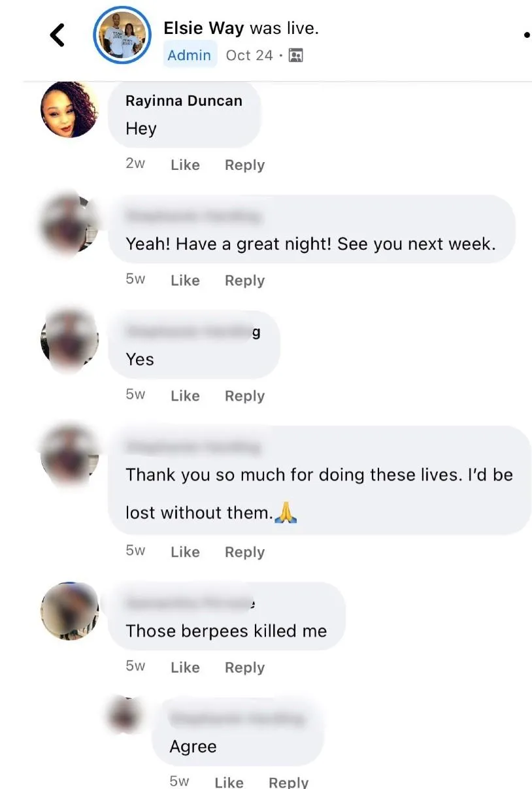The width and height of the screenshot is (532, 789).
Task: Like the "Agree" reply
Action: tap(229, 782)
